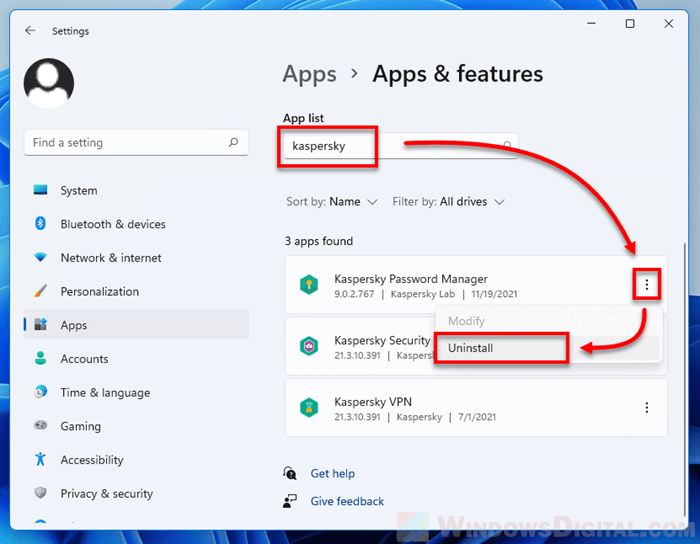Click the App list section label
The image size is (700, 544).
click(303, 118)
